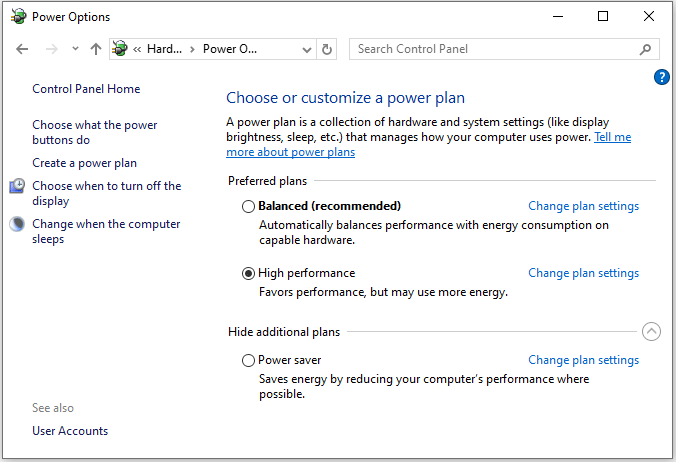The image size is (676, 462).
Task: Click the search magnifier icon
Action: [x=646, y=49]
